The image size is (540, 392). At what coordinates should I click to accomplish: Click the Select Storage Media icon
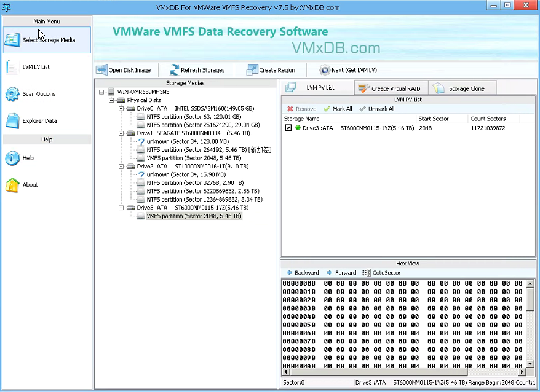pyautogui.click(x=12, y=40)
